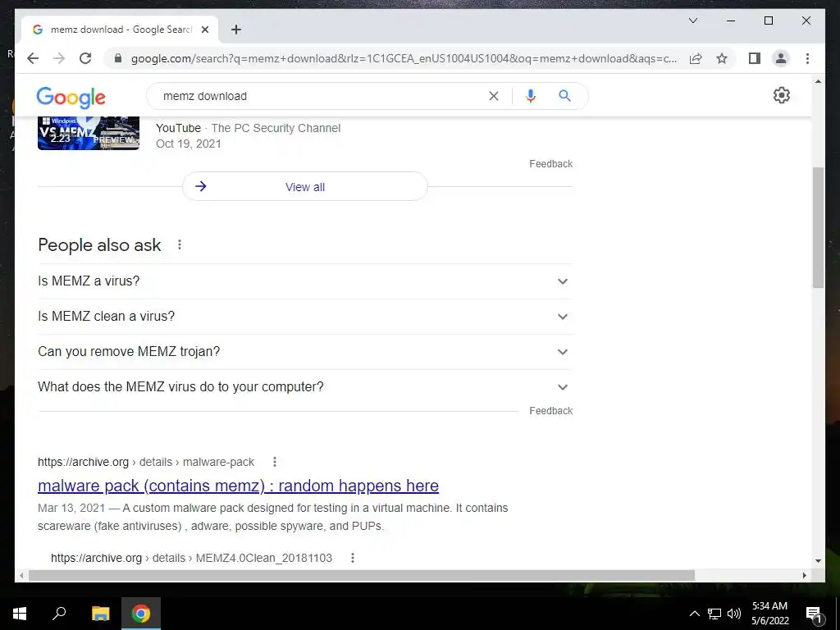
Task: Expand "Is MEMZ a virus?" question
Action: pos(305,281)
